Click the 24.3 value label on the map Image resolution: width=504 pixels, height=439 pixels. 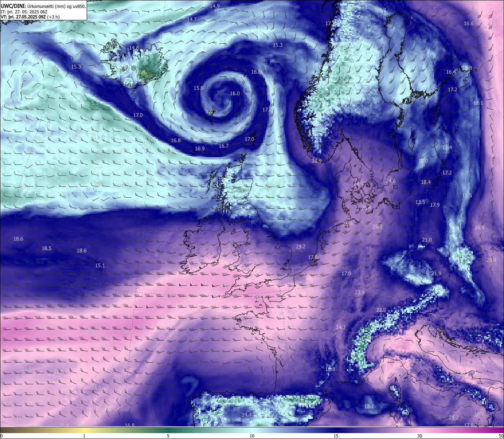pyautogui.click(x=341, y=327)
